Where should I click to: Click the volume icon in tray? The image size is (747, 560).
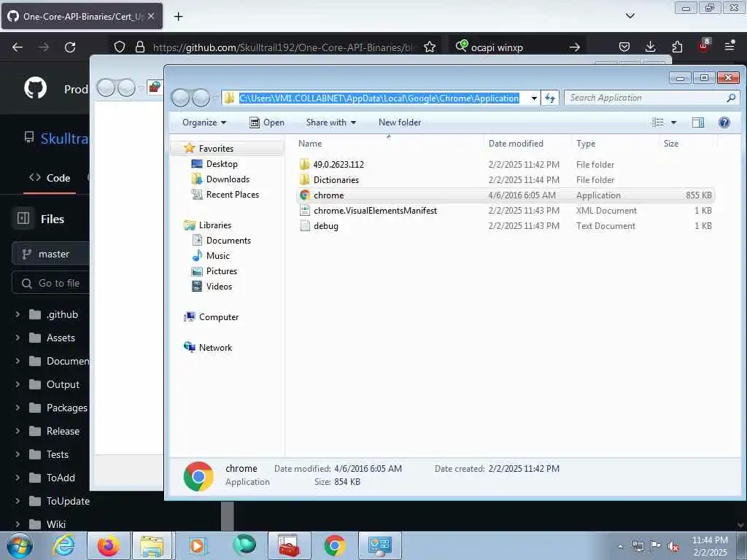click(x=673, y=546)
